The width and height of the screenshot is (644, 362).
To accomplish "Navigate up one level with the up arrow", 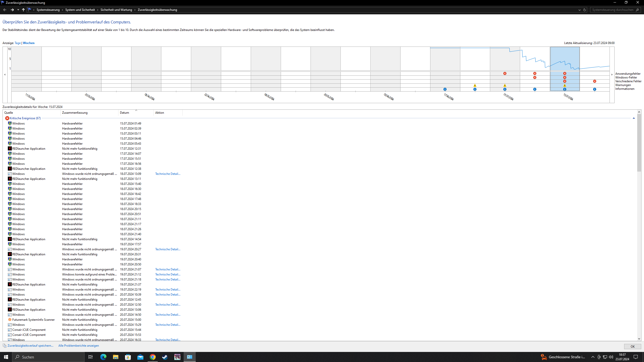I will coord(23,10).
